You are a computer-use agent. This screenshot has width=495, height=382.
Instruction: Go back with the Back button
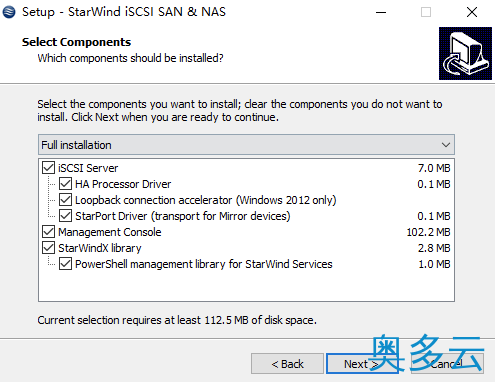pos(287,364)
